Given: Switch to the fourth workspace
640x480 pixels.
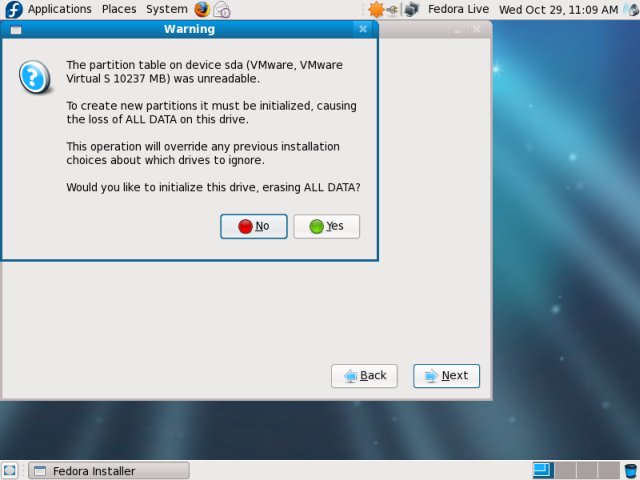Looking at the screenshot, I should click(609, 470).
